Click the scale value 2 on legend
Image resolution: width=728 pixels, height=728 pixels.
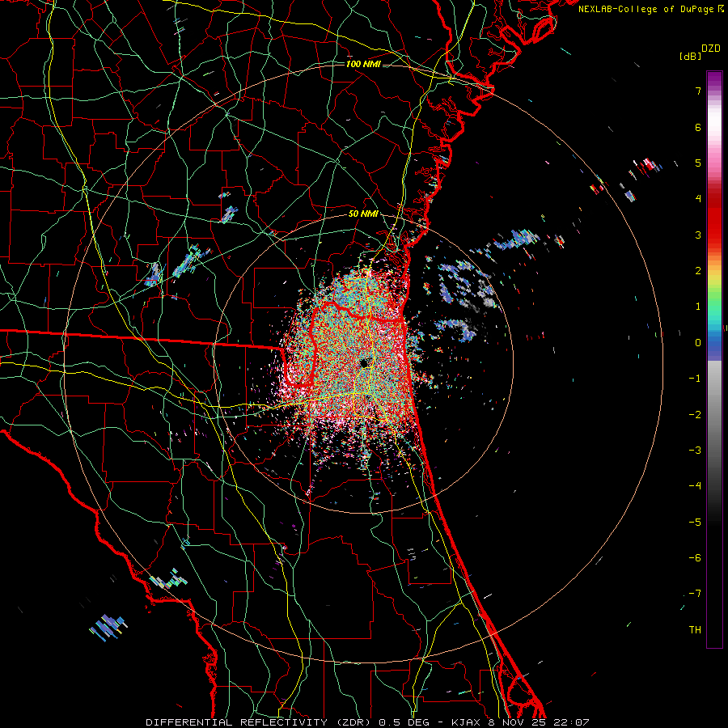coord(698,271)
